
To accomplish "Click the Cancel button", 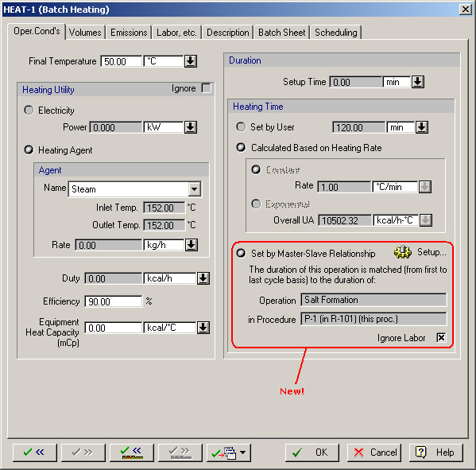I will [374, 453].
